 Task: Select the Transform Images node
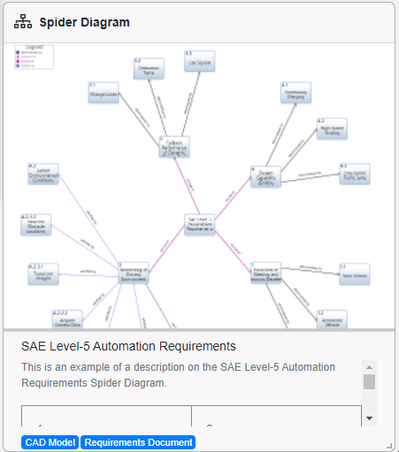(x=43, y=274)
